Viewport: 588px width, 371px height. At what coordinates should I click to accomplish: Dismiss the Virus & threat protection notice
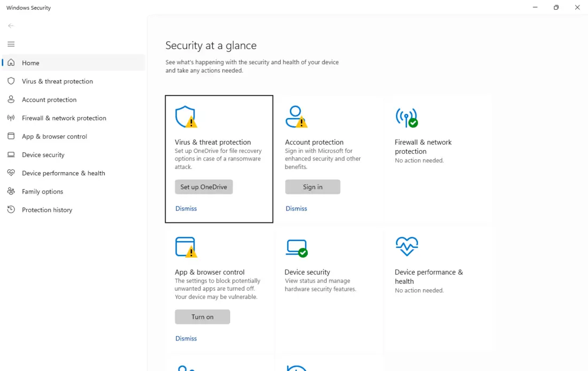[186, 208]
